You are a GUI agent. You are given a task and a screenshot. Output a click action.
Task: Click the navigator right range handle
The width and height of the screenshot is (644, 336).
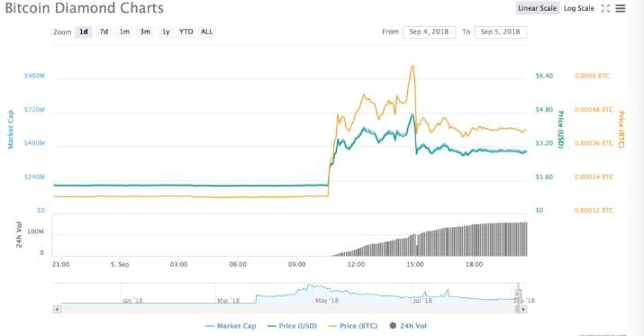518,294
